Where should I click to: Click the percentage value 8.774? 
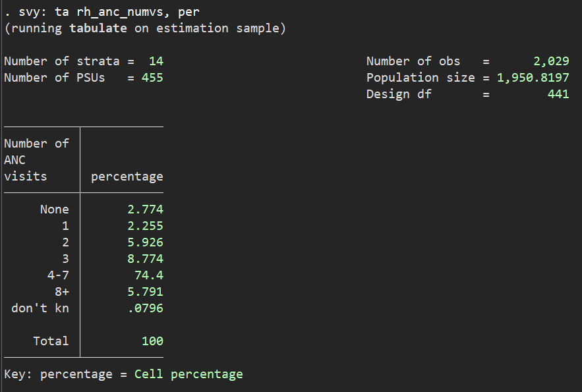145,259
